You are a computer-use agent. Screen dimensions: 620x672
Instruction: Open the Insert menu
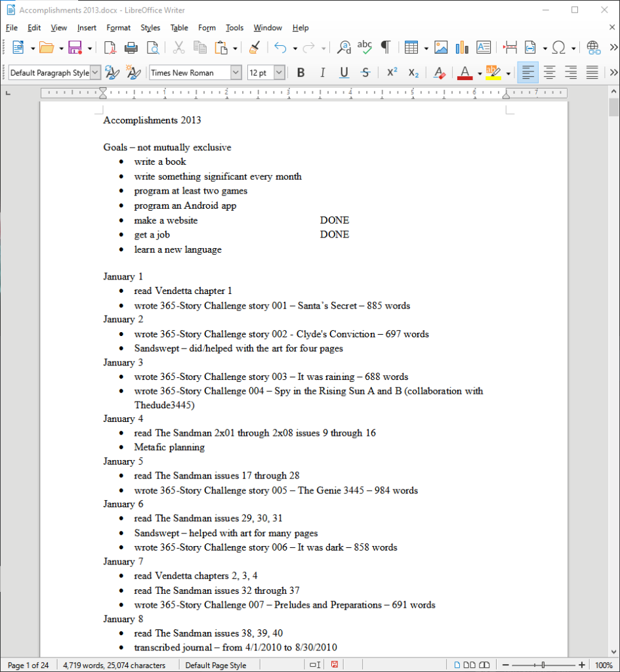87,28
